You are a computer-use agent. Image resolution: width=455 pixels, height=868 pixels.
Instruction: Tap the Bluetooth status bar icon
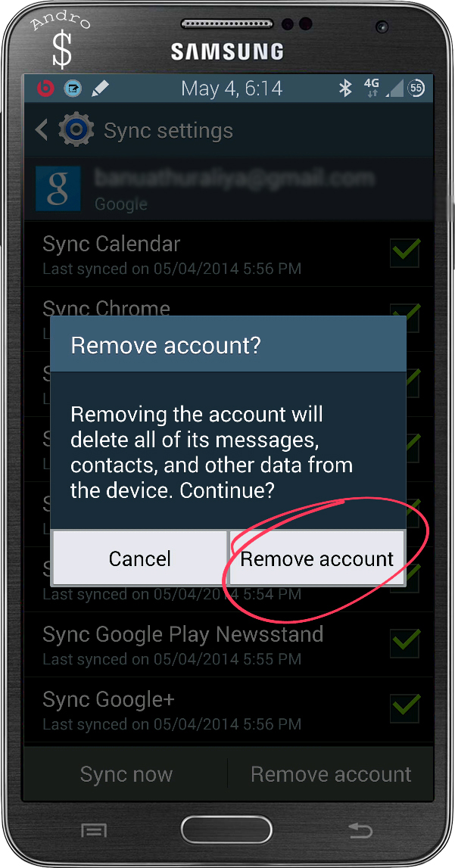345,88
